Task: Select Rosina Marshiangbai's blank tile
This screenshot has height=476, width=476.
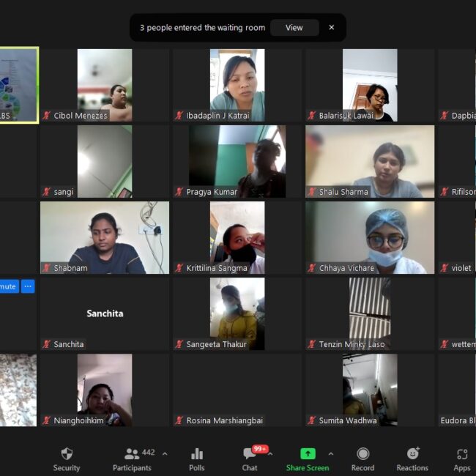Action: pos(237,390)
